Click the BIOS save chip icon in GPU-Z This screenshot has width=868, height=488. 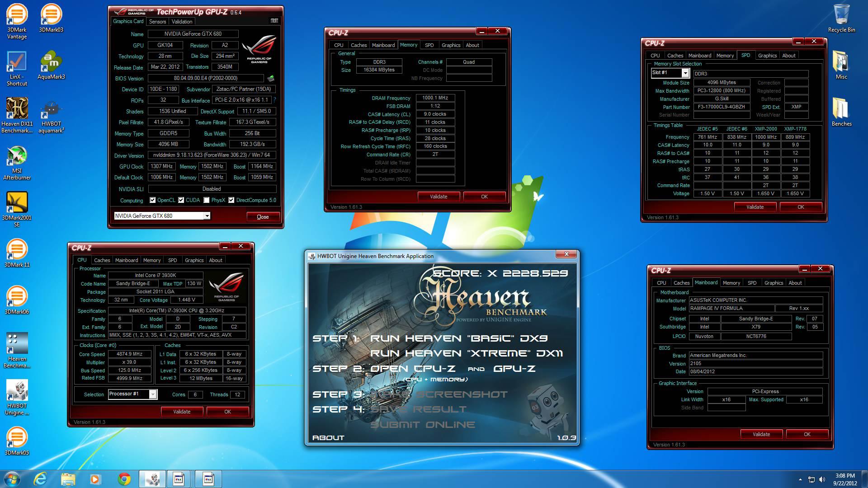point(271,78)
